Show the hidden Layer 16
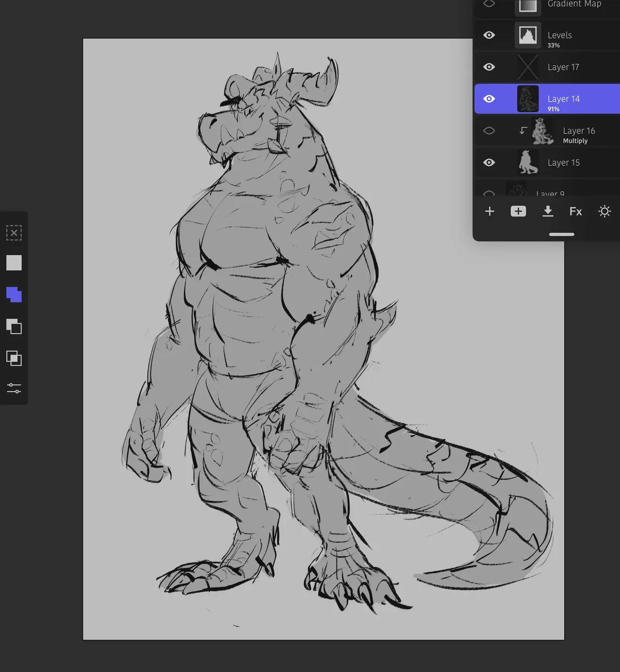 (x=489, y=131)
